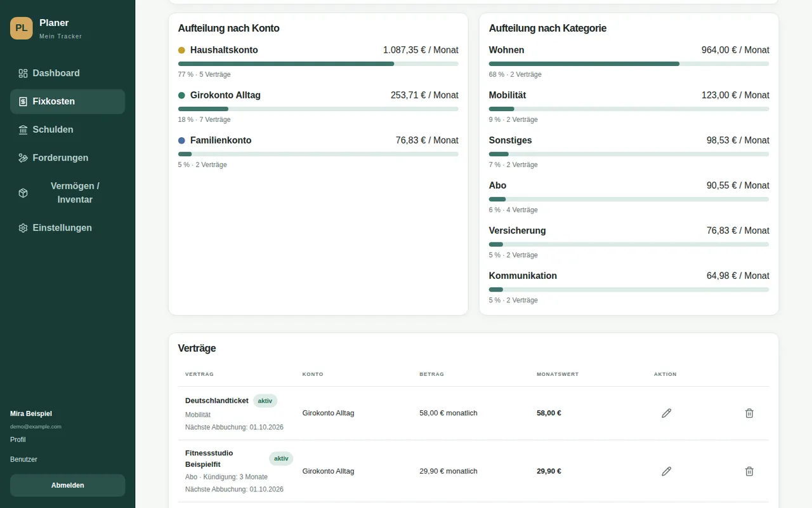Click the Konto column header
This screenshot has height=508, width=812.
313,375
